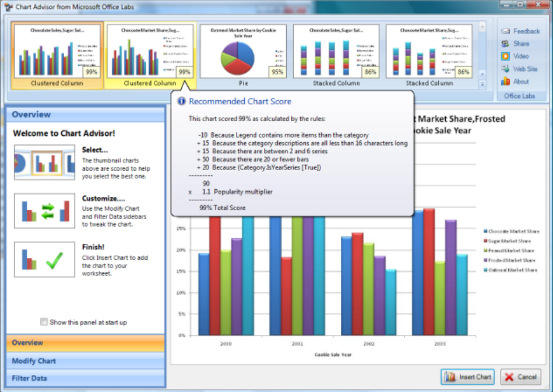Screen dimensions: 553x392
Task: Select the Clustered Column thumbnail titled Chocolate Sales
Action: [x=57, y=55]
